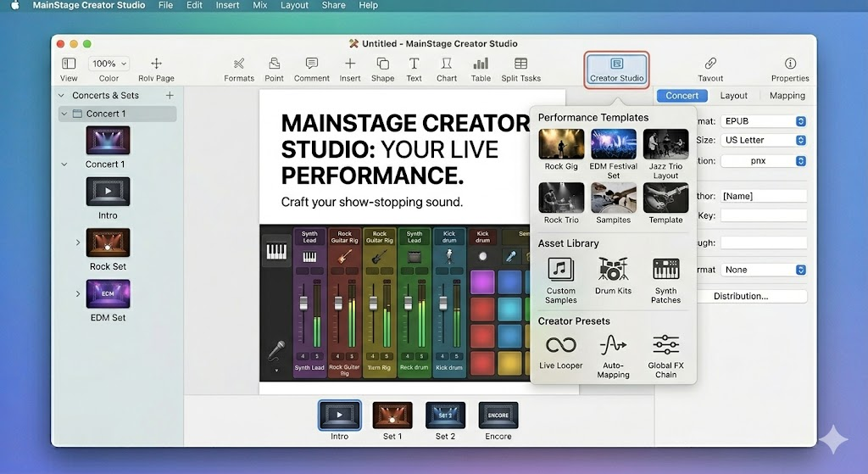The width and height of the screenshot is (868, 474).
Task: Click the Insert plus icon
Action: 350,63
